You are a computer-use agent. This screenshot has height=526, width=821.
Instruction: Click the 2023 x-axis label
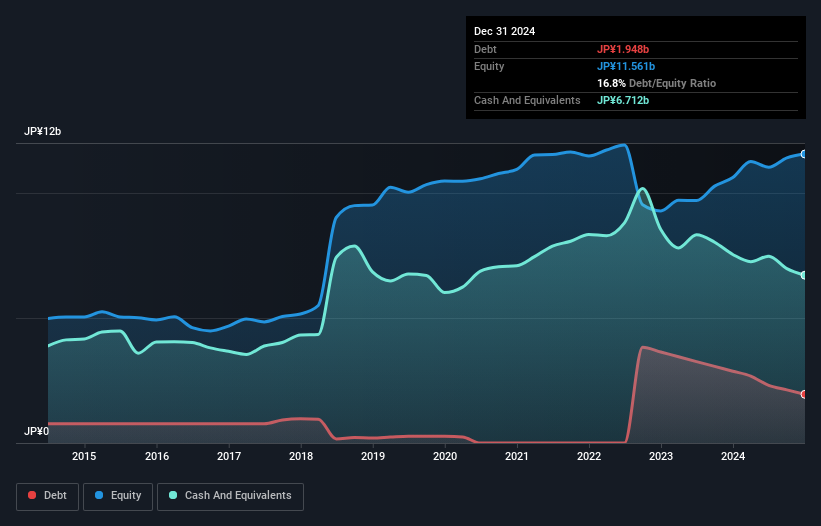[661, 456]
